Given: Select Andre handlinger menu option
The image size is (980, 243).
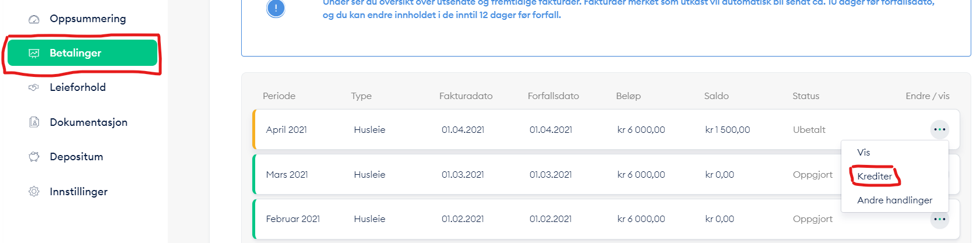Looking at the screenshot, I should pos(894,200).
